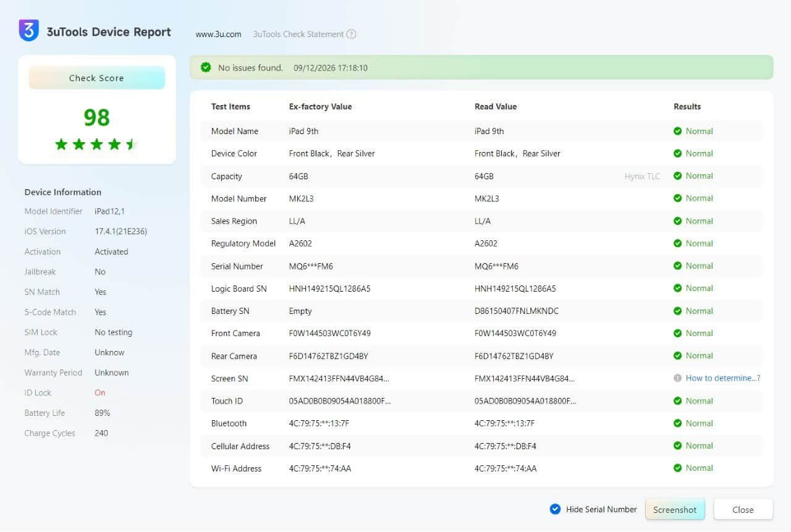Click the Sales Region read value LL/A
This screenshot has height=532, width=791.
(x=483, y=221)
